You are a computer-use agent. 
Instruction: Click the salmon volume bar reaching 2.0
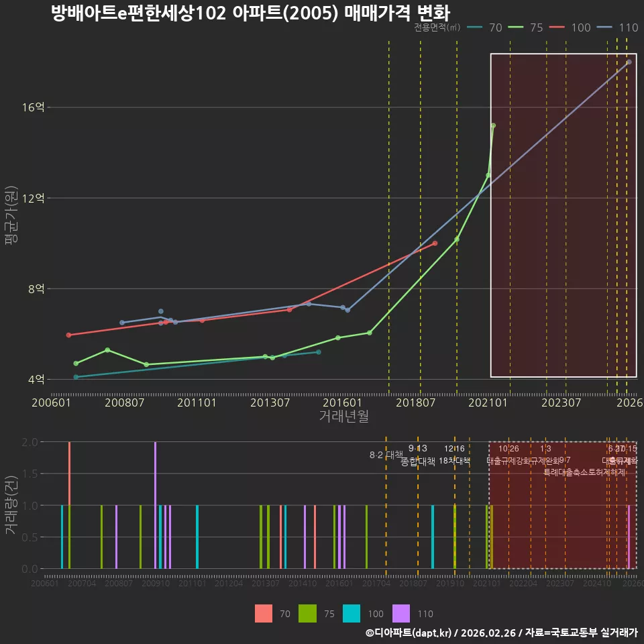(x=69, y=474)
